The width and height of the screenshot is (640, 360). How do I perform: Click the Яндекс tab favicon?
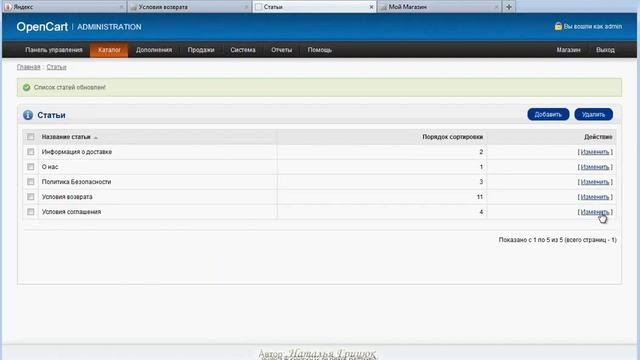point(8,7)
